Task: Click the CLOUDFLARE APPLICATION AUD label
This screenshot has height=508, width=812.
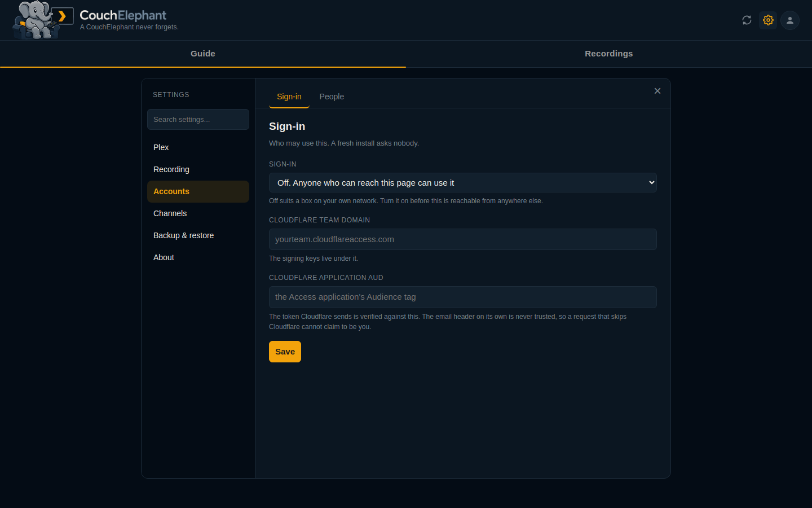Action: click(326, 278)
